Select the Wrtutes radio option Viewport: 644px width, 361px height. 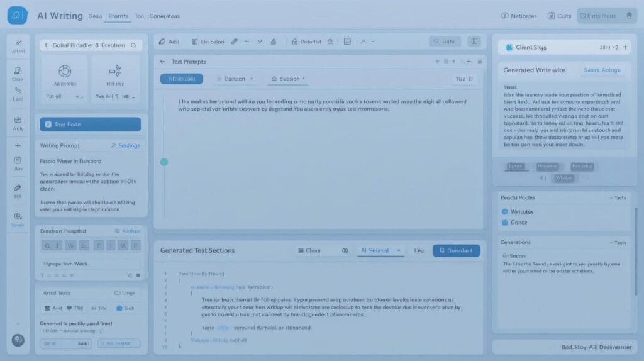coord(504,212)
